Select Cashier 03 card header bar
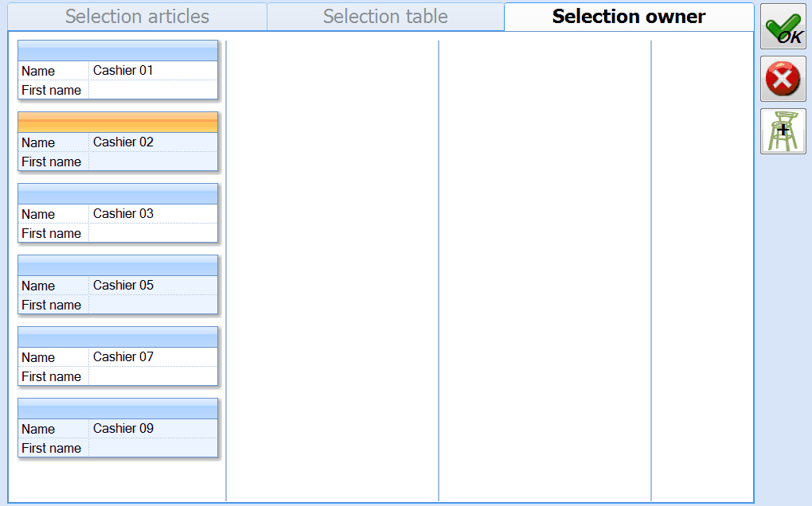The width and height of the screenshot is (812, 506). tap(118, 193)
